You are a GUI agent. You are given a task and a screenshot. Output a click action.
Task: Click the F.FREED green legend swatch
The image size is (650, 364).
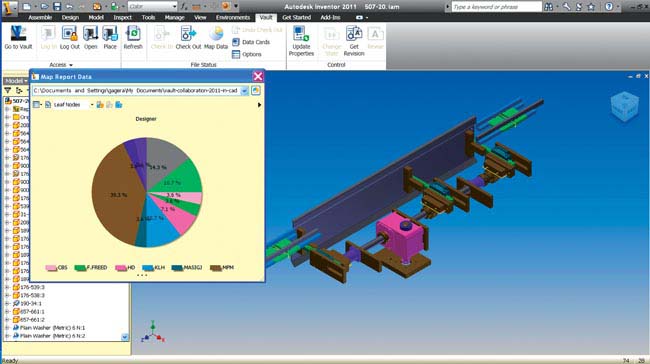click(80, 268)
